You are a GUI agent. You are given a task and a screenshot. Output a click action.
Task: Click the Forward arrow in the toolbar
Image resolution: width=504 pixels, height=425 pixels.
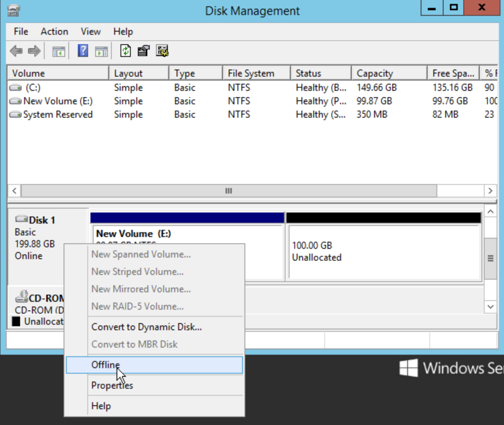click(34, 51)
